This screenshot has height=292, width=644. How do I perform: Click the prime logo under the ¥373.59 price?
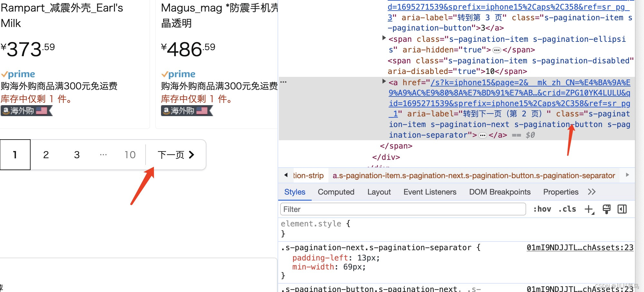point(18,74)
